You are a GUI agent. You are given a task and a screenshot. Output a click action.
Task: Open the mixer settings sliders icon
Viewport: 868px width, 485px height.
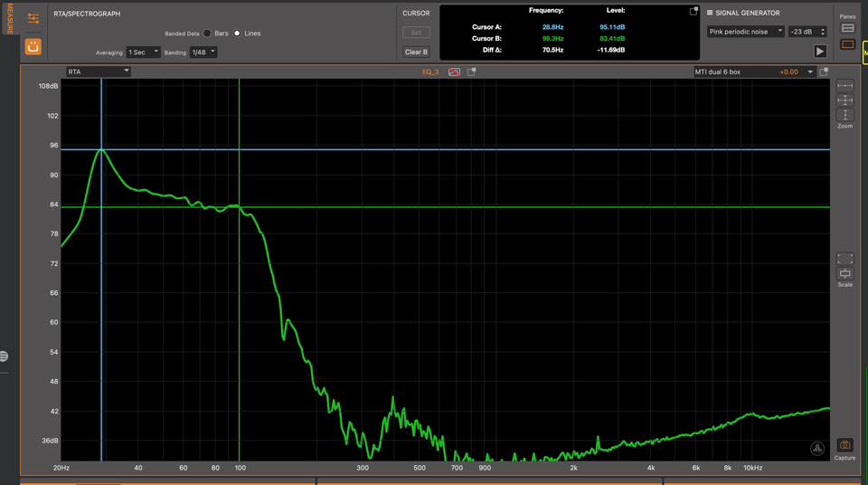(33, 18)
